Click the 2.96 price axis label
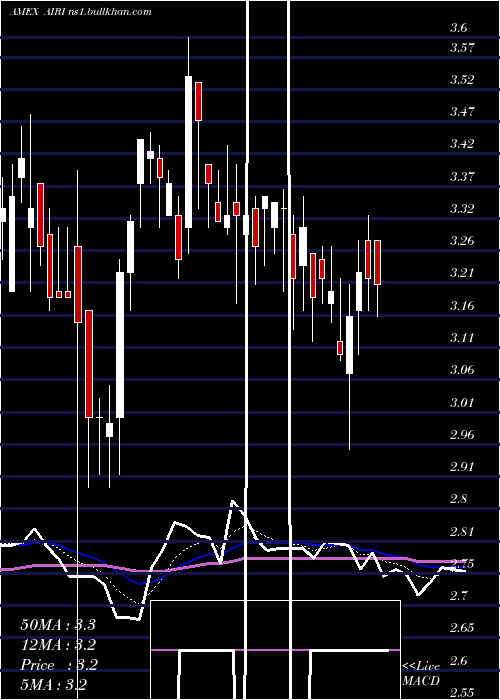500x700 pixels. coord(462,434)
